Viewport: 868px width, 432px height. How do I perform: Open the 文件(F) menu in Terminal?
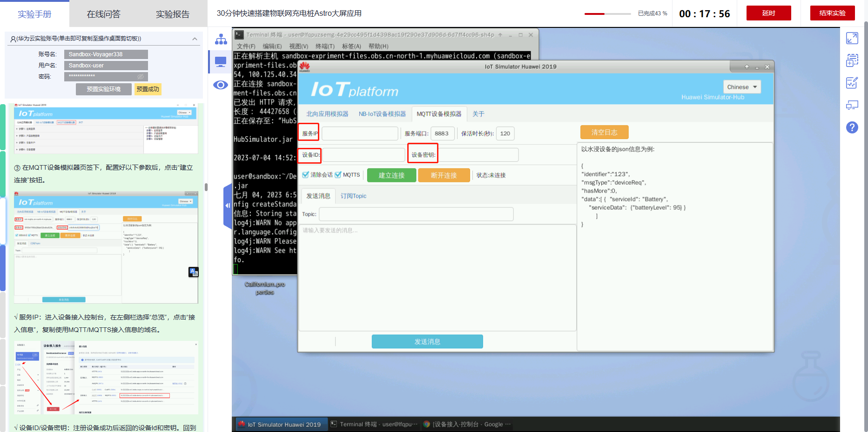[246, 47]
